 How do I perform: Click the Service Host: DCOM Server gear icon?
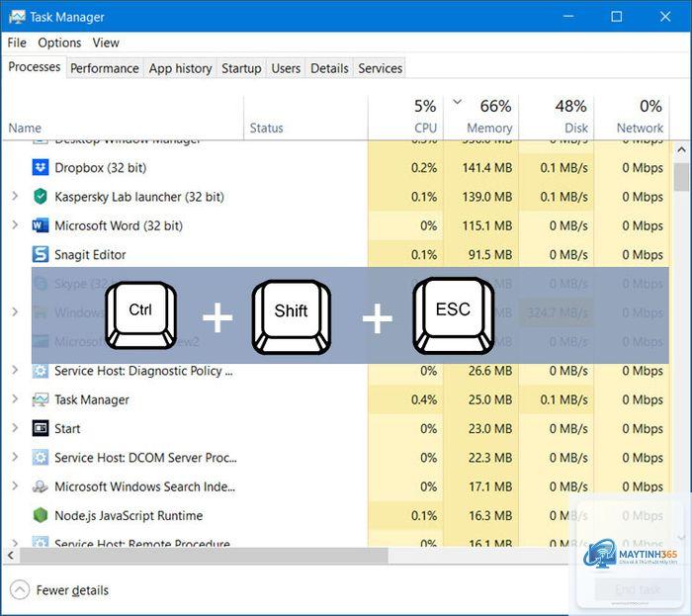point(41,458)
